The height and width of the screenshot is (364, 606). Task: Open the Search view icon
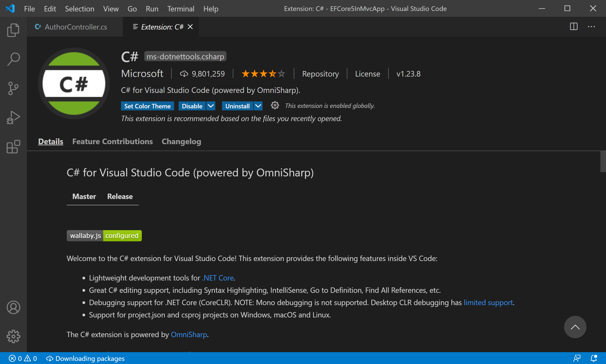(x=13, y=59)
